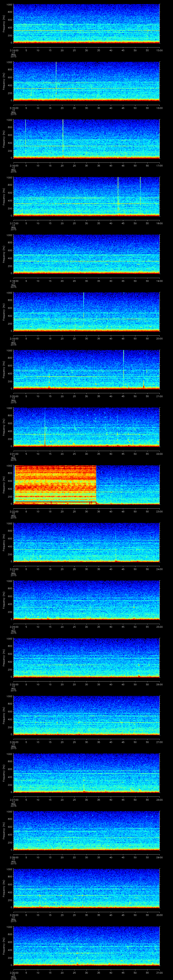This screenshot has height=980, width=173.
Task: Click the quiet blue region after the noise in the 2:22:00 panel
Action: [128, 484]
